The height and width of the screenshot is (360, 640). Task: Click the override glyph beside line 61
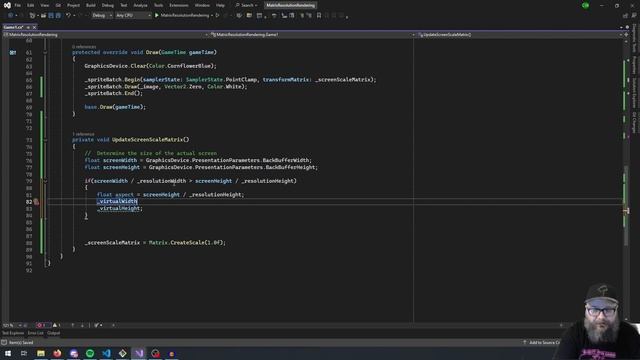[13, 53]
